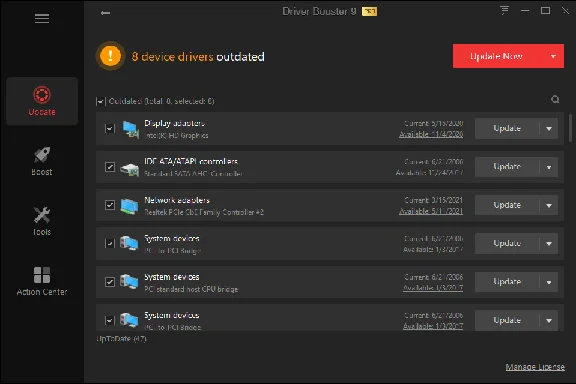Select the Realtek PCIe GbE Family Controller text
The image size is (576, 384).
pyautogui.click(x=204, y=212)
